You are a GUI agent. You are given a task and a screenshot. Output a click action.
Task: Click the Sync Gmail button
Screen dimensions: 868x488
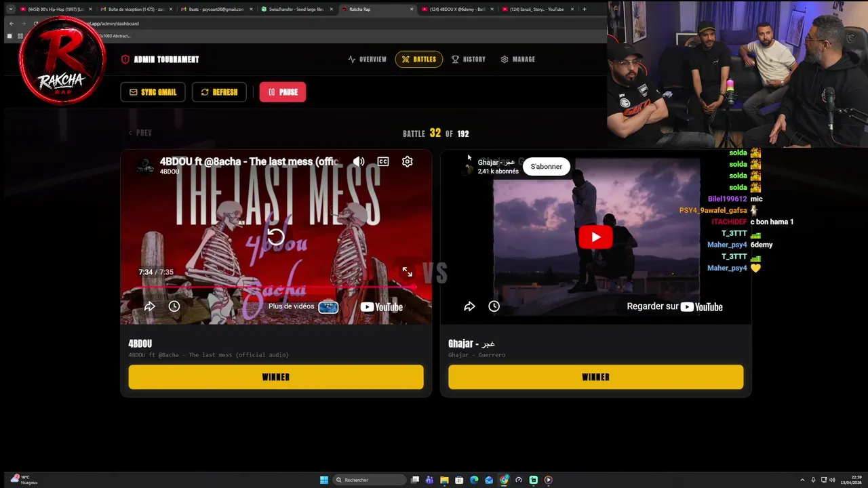[x=153, y=92]
